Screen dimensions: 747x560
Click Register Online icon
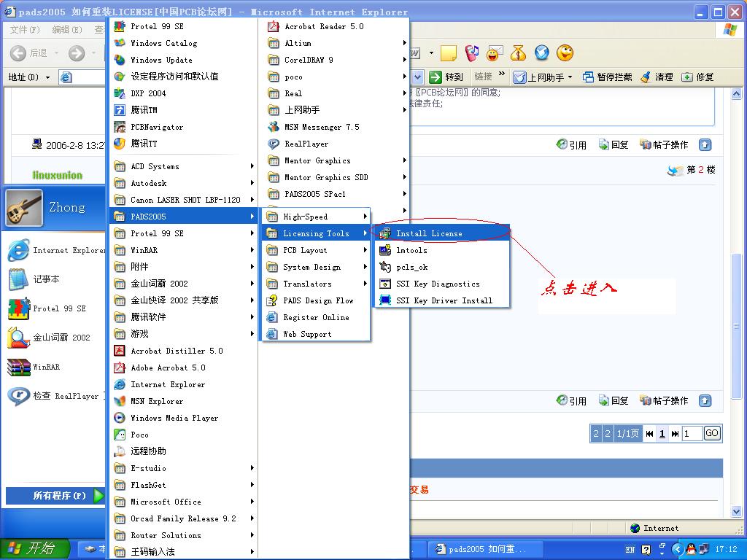[272, 317]
